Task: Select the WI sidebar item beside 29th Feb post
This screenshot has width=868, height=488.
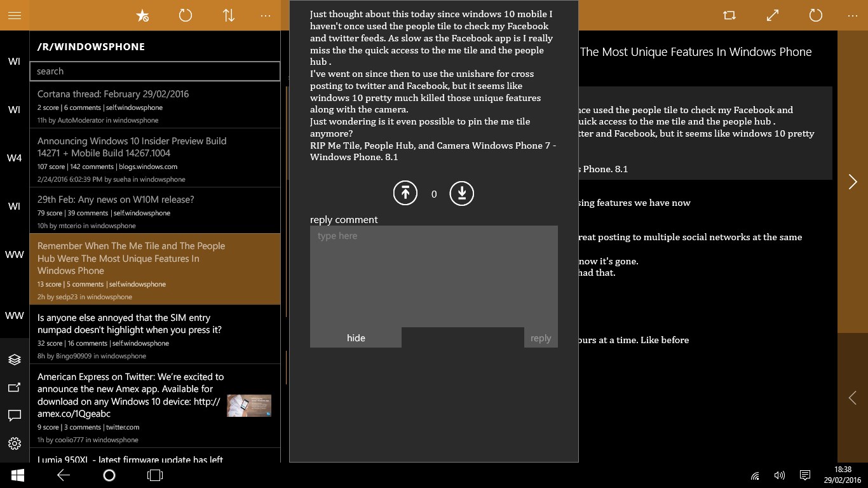Action: click(14, 206)
